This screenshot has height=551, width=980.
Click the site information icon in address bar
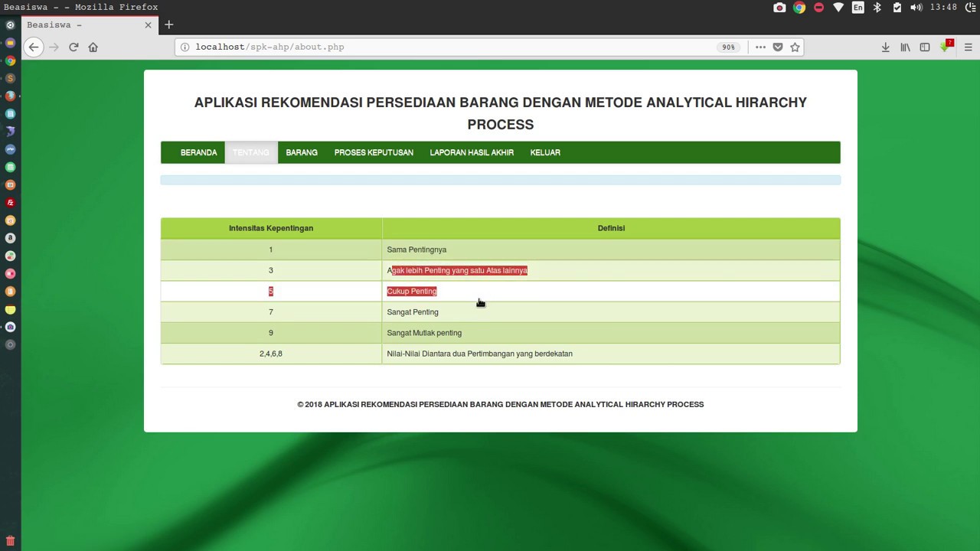(x=185, y=47)
